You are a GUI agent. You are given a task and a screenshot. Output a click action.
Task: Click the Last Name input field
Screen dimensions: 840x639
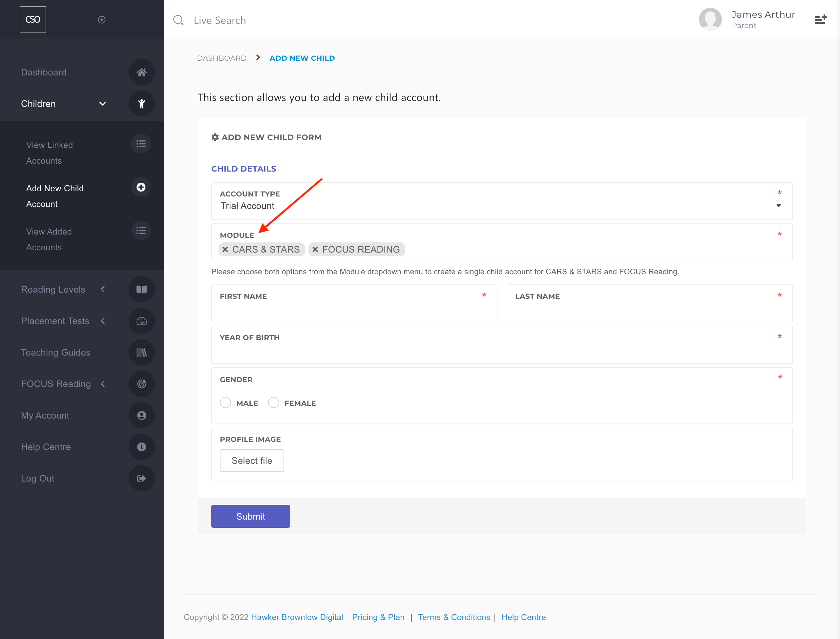point(650,304)
